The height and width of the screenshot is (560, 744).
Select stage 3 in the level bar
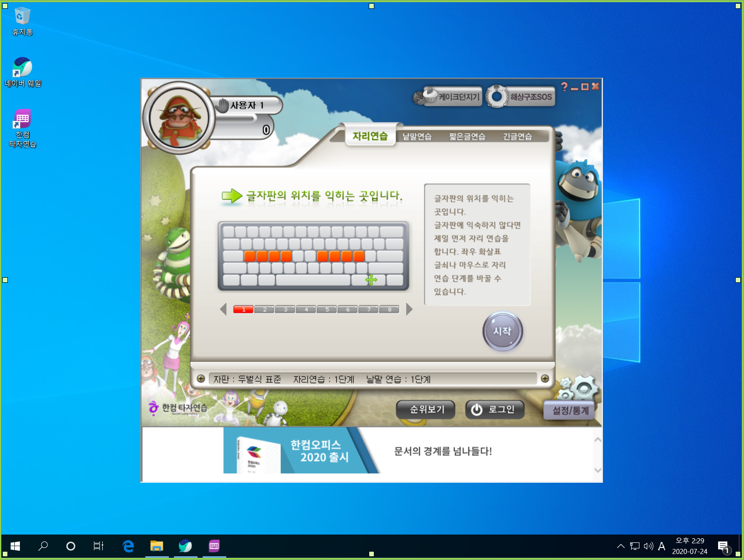pyautogui.click(x=285, y=310)
